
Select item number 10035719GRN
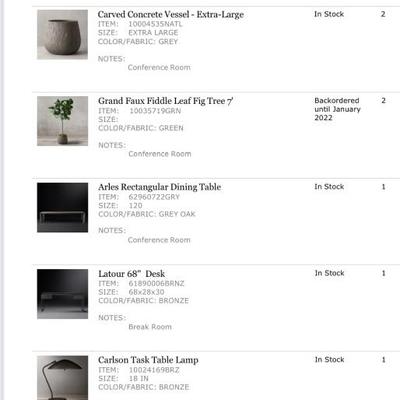tap(155, 111)
